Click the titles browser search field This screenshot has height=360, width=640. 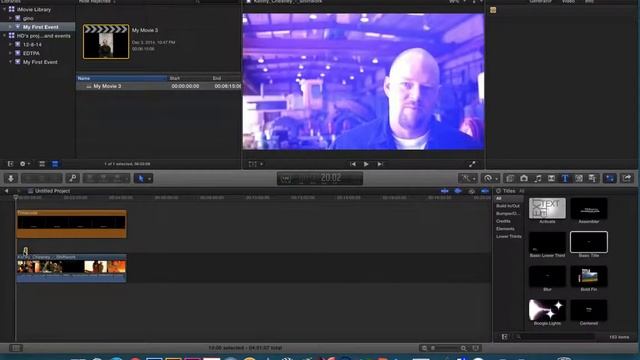[555, 337]
